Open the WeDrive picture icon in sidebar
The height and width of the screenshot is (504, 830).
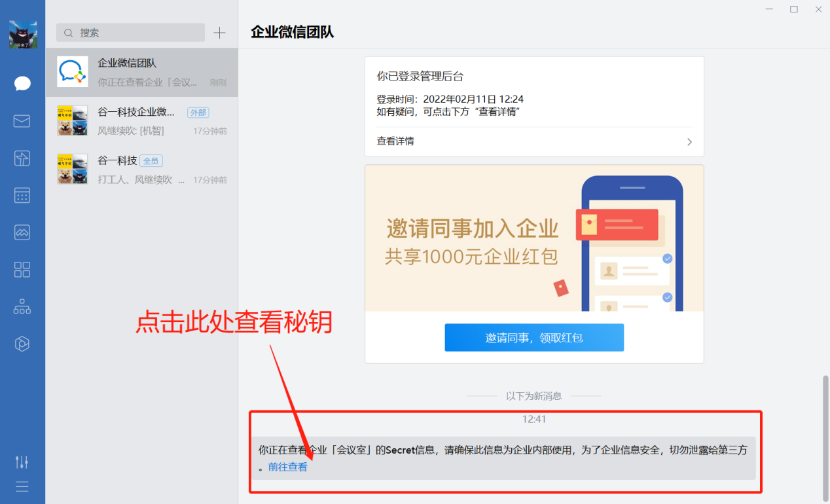(x=22, y=232)
